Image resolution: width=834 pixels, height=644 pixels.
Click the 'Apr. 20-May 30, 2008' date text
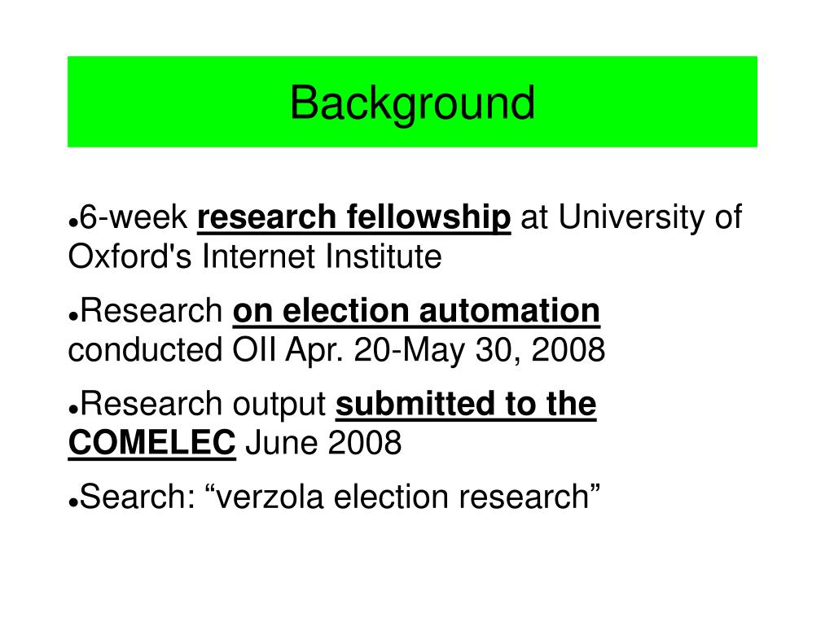[x=446, y=351]
